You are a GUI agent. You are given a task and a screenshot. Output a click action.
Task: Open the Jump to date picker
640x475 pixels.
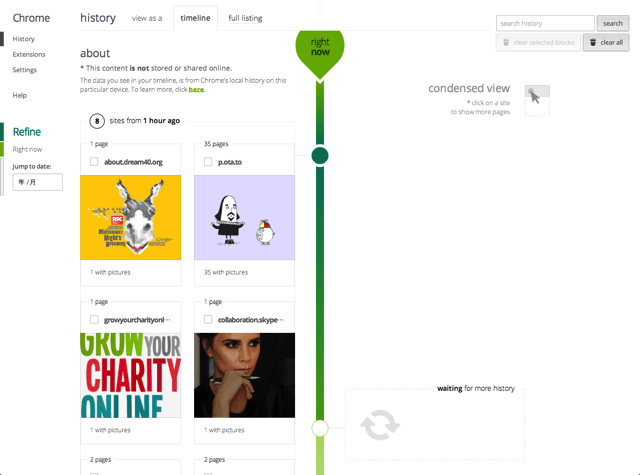point(38,182)
